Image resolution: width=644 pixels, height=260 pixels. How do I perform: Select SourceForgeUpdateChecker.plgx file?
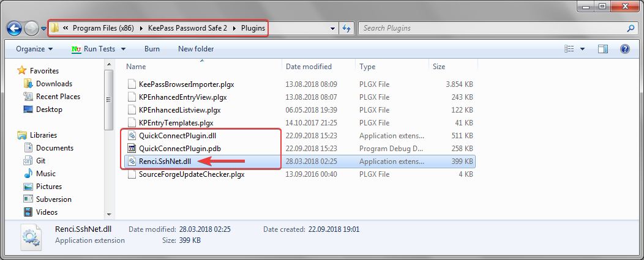[192, 174]
